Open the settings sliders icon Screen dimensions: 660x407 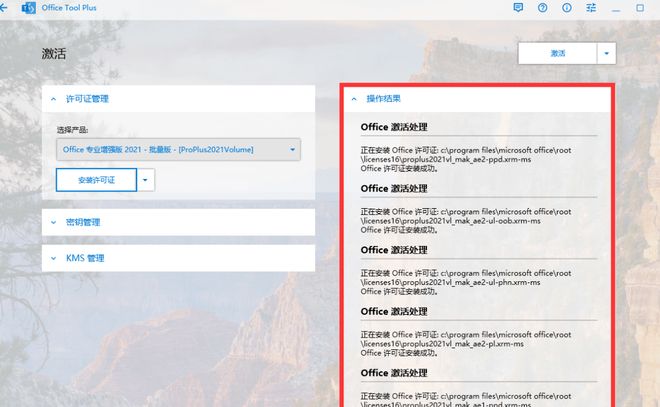591,8
